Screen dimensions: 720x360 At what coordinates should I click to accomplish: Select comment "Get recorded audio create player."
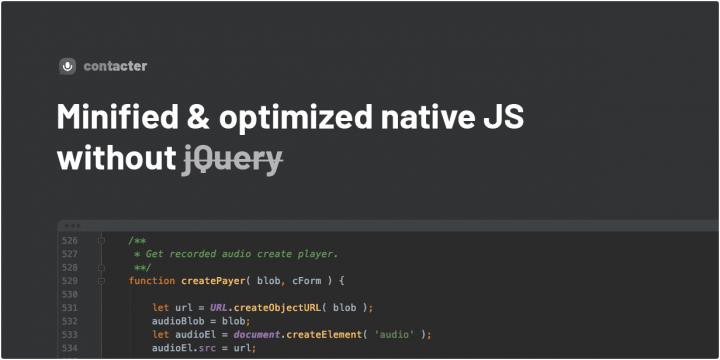tap(242, 254)
